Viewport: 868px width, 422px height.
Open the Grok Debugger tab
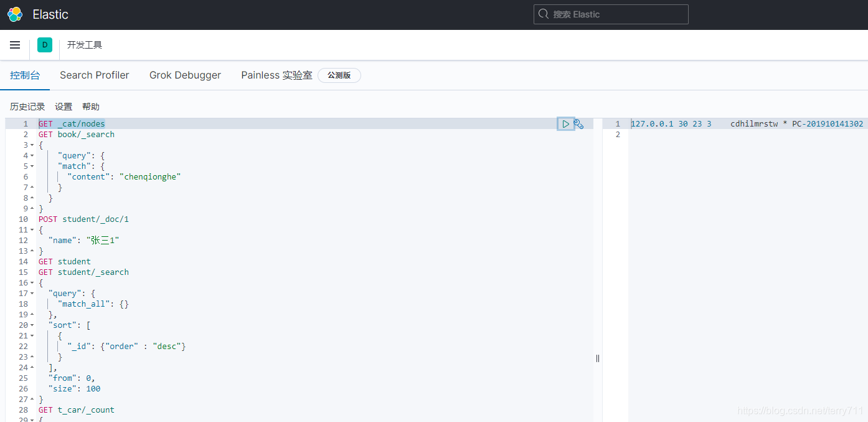(185, 75)
